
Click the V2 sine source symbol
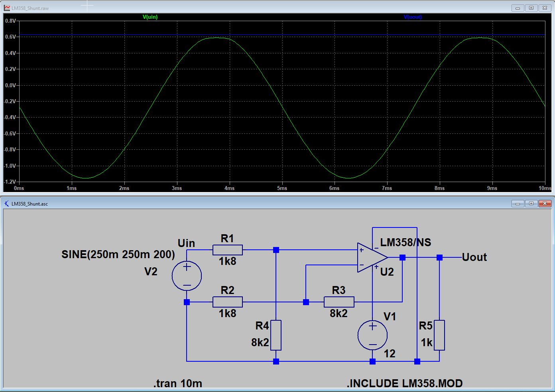(187, 276)
